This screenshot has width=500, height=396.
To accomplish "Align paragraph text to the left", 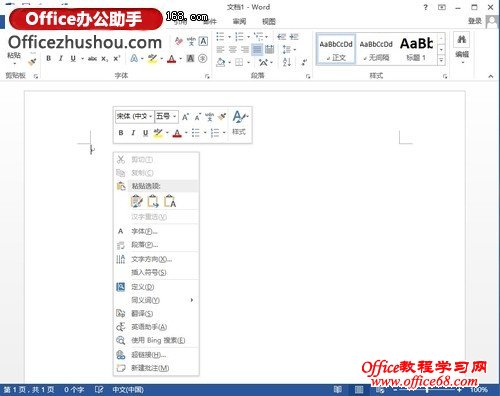I will [x=220, y=50].
